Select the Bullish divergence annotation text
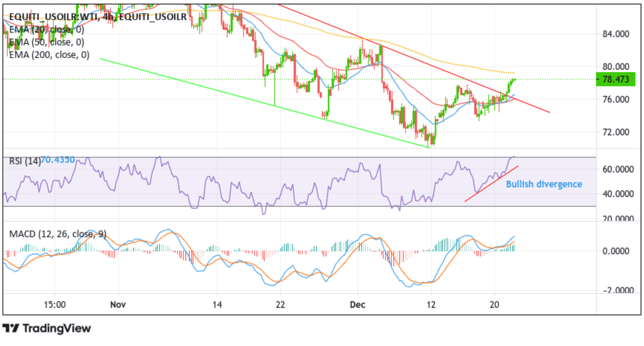Screen dimensions: 644x346 544,184
